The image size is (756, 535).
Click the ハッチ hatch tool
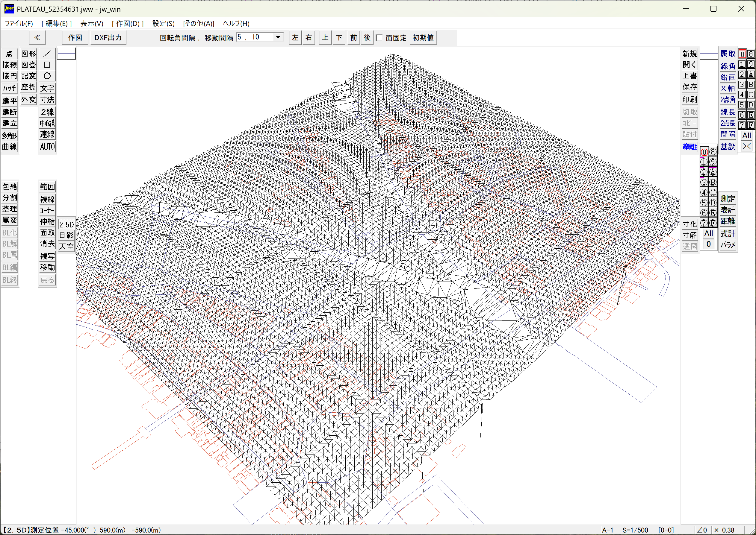[x=10, y=88]
